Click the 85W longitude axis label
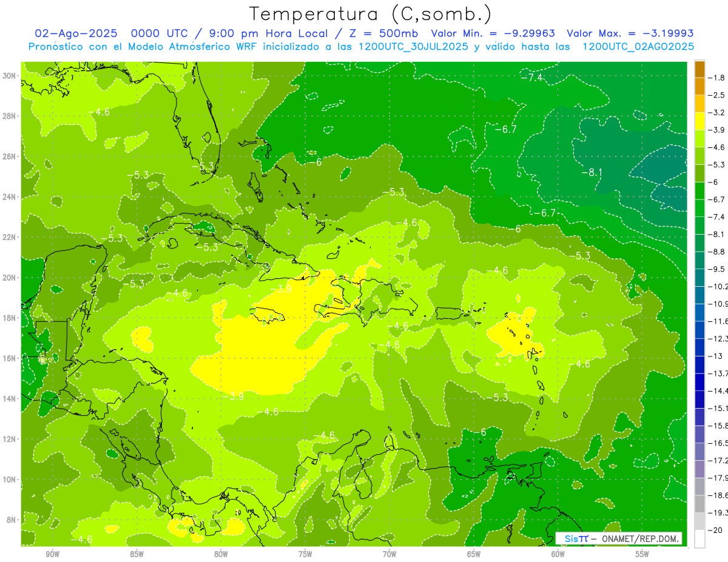Image resolution: width=728 pixels, height=562 pixels. point(136,554)
